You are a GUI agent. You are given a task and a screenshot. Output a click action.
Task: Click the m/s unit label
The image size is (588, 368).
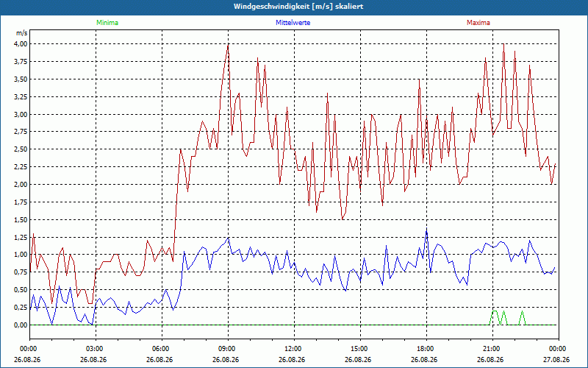[21, 33]
